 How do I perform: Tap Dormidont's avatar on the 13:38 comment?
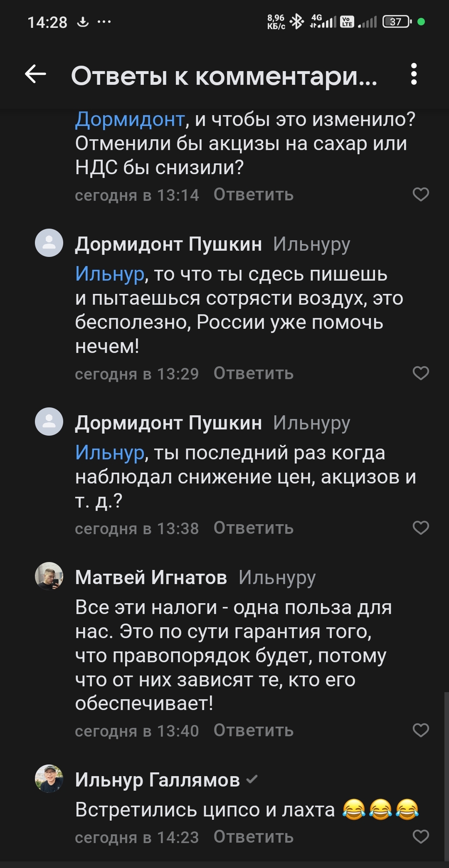pos(49,422)
